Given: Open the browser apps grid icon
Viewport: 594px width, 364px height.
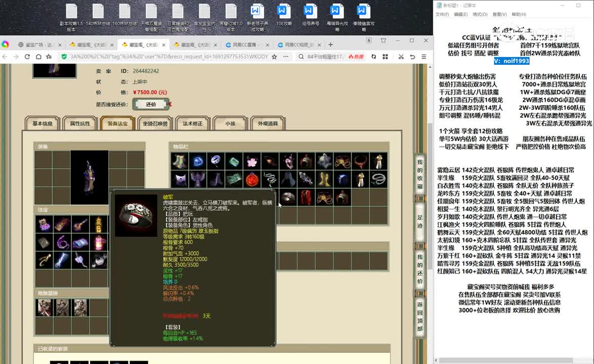Looking at the screenshot, I should [385, 57].
